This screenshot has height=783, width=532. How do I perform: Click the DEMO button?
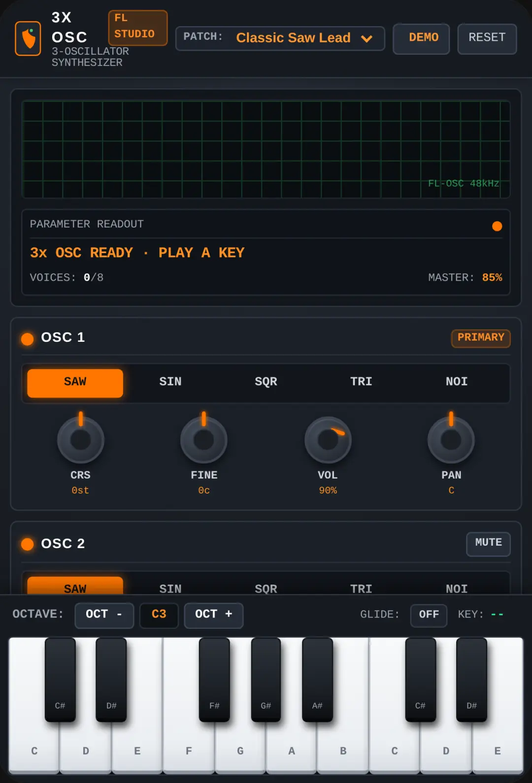coord(421,38)
